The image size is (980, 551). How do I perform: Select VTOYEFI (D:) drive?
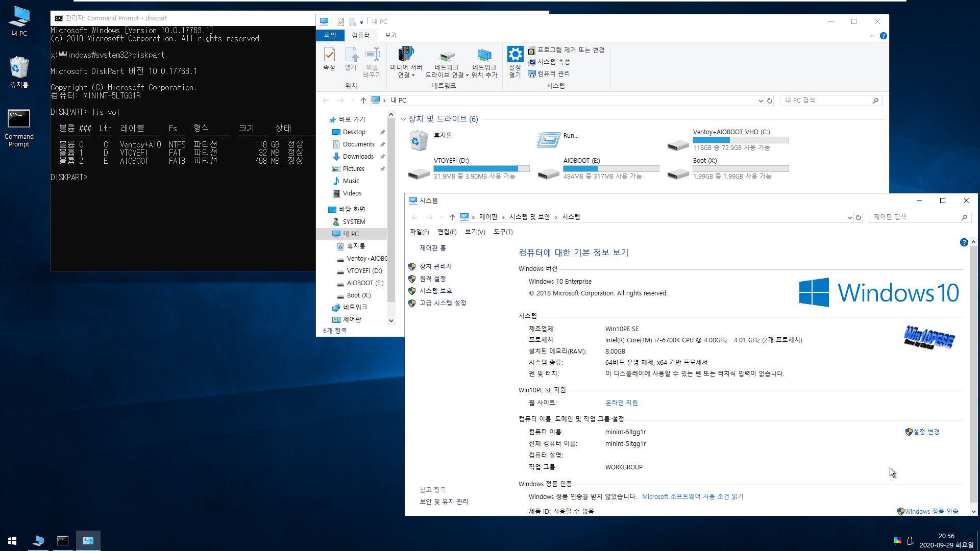(x=469, y=168)
